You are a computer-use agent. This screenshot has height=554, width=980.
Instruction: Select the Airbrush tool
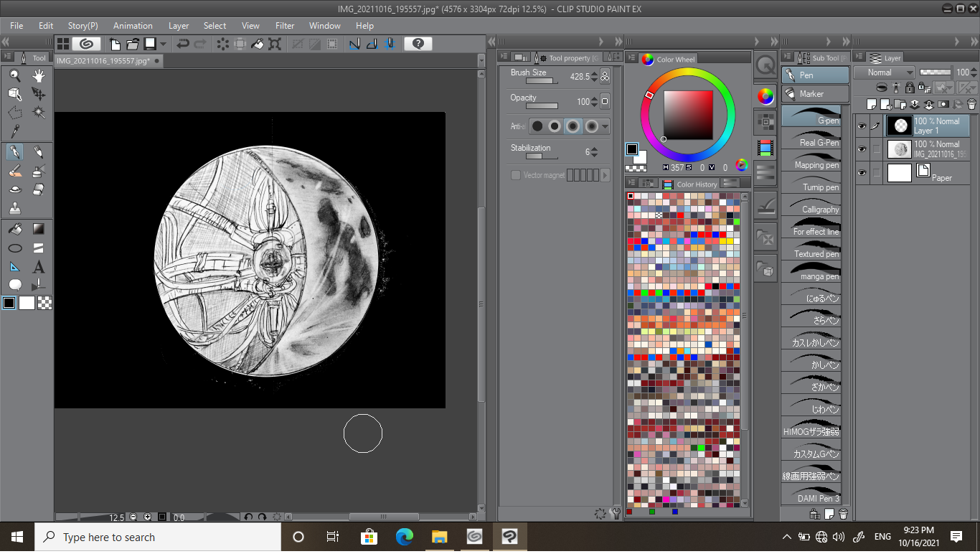pyautogui.click(x=39, y=171)
